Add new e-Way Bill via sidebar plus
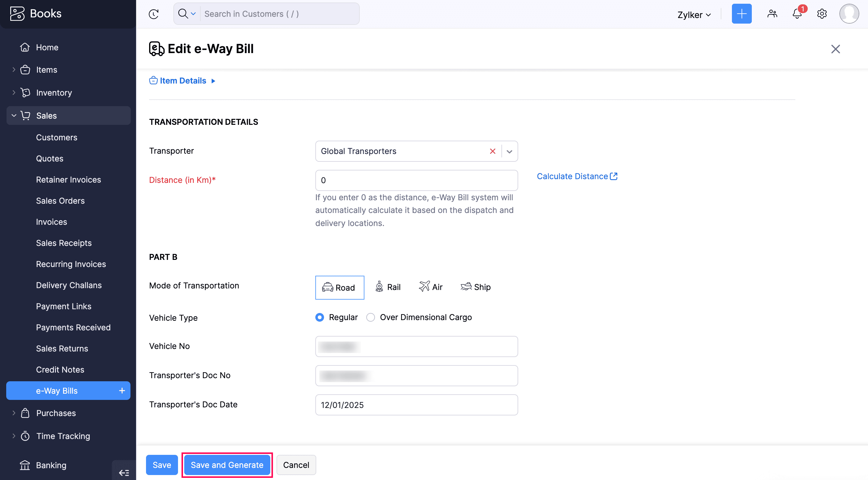 tap(122, 390)
